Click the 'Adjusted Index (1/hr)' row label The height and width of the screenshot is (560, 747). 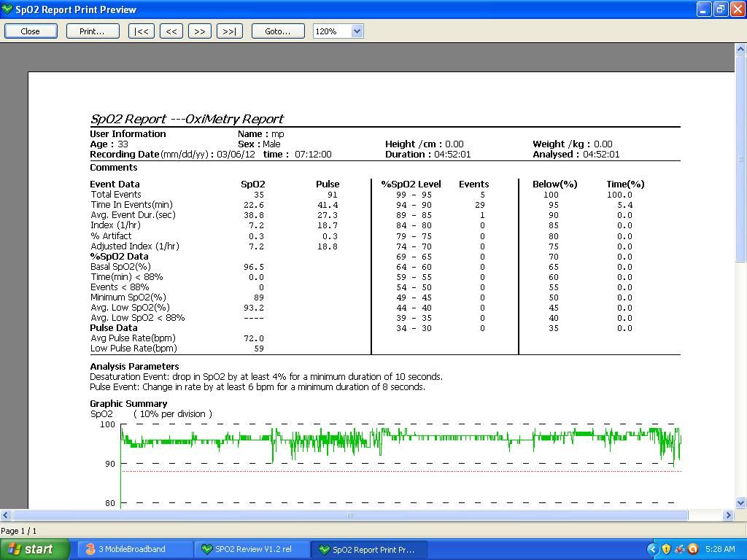135,246
